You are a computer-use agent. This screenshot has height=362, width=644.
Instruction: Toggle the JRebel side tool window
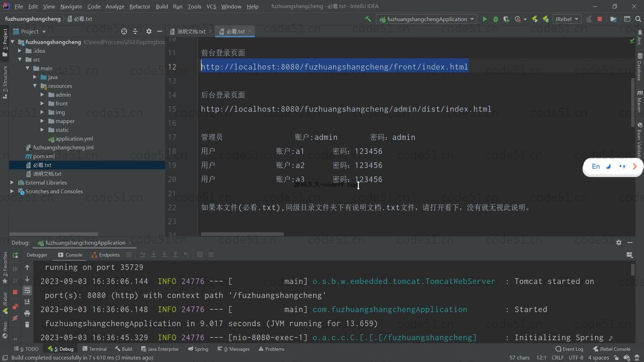(5, 303)
